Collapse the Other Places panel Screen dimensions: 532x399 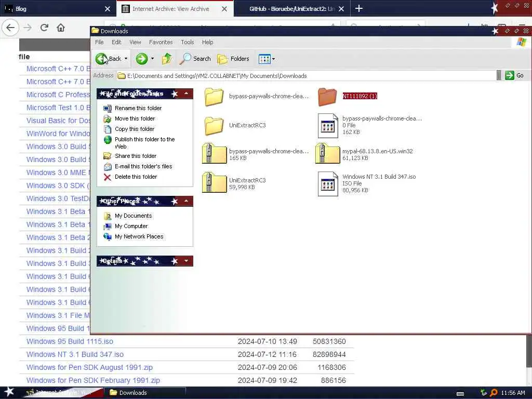(187, 201)
